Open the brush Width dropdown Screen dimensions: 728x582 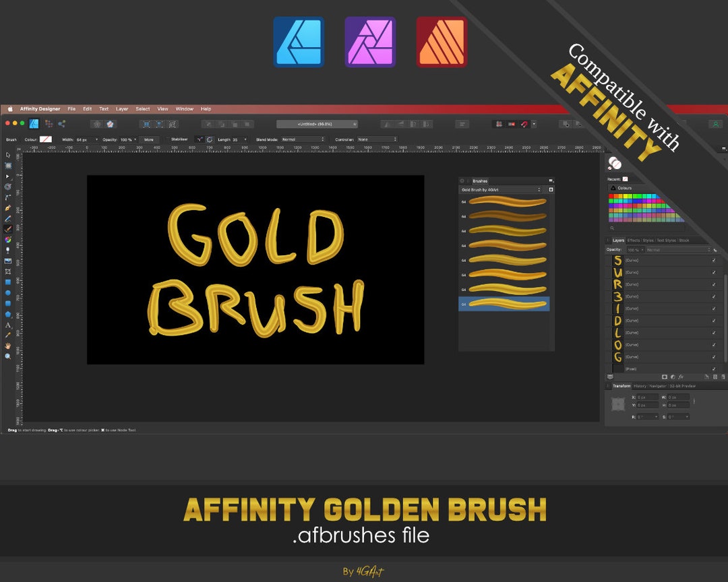(x=95, y=139)
